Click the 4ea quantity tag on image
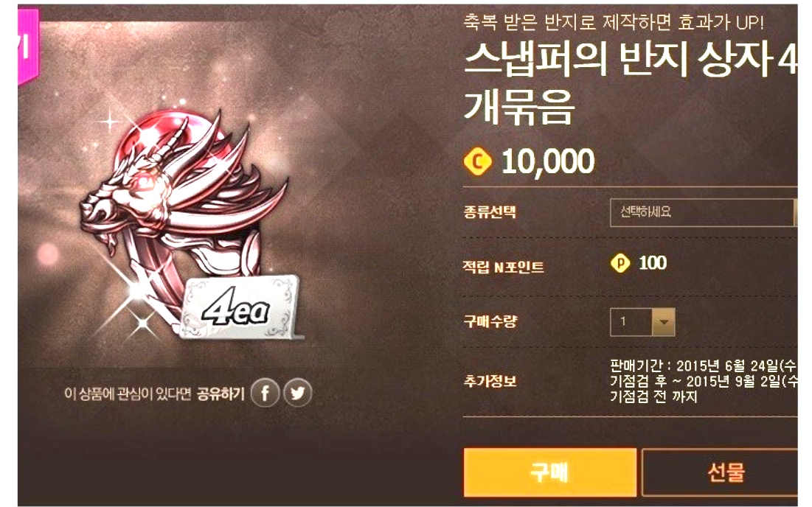Viewport: 812px width, 507px height. [240, 308]
